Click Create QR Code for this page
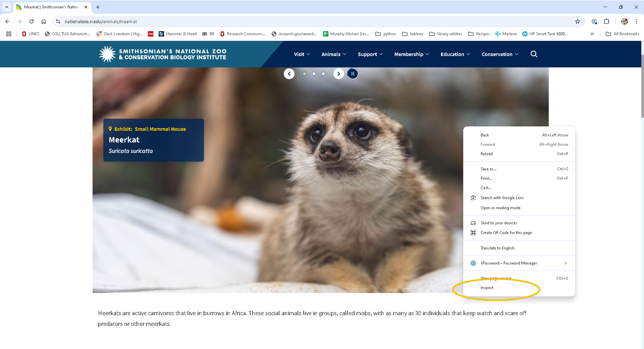644x349 pixels. click(506, 233)
